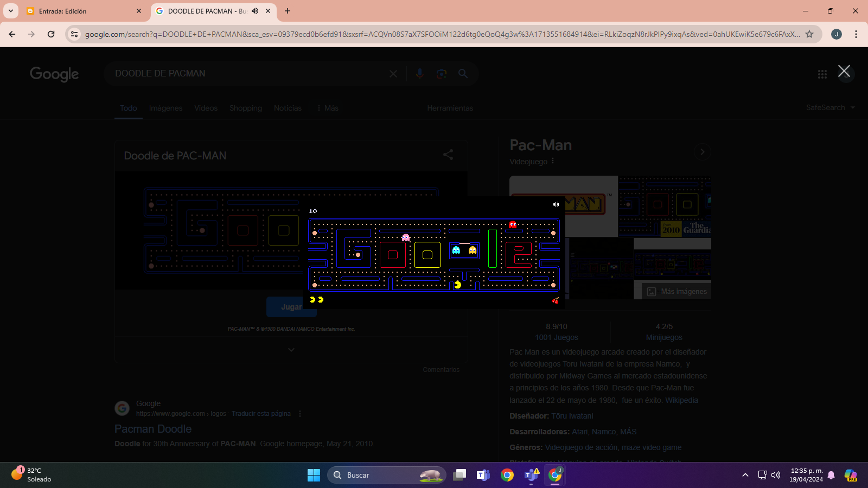Viewport: 868px width, 488px height.
Task: Close the DOODLE DE PACMAN tab
Action: 268,11
